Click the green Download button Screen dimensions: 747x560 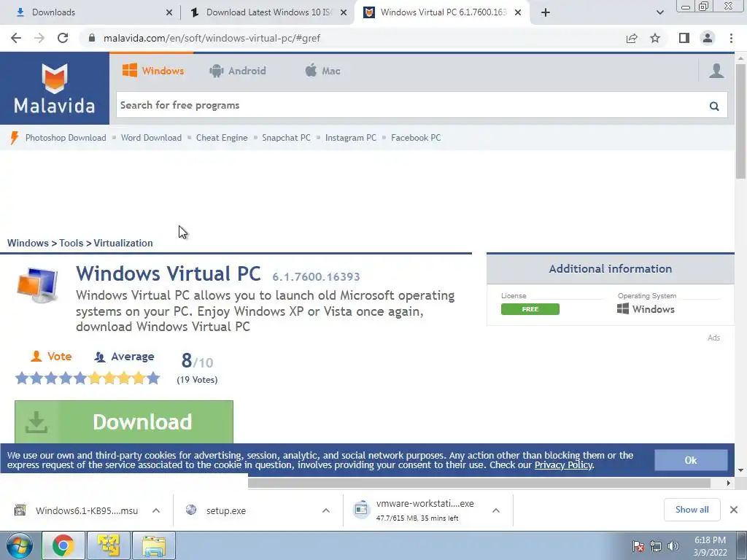(124, 422)
